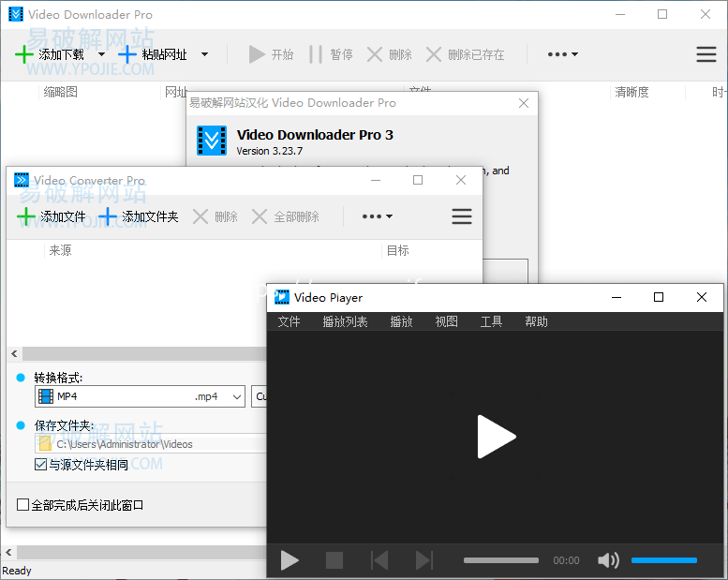Click the Converter horizontal scrollbar left arrow
Screen dimensions: 728x580
14,354
